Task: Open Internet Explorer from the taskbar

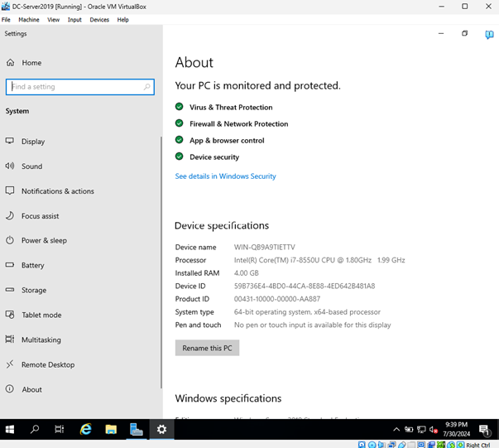Action: (x=85, y=429)
